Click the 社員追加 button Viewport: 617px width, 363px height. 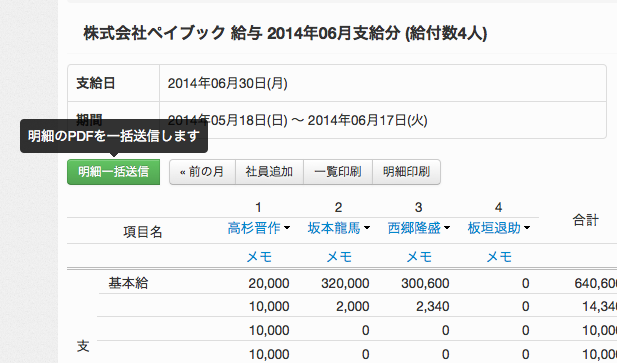[269, 172]
